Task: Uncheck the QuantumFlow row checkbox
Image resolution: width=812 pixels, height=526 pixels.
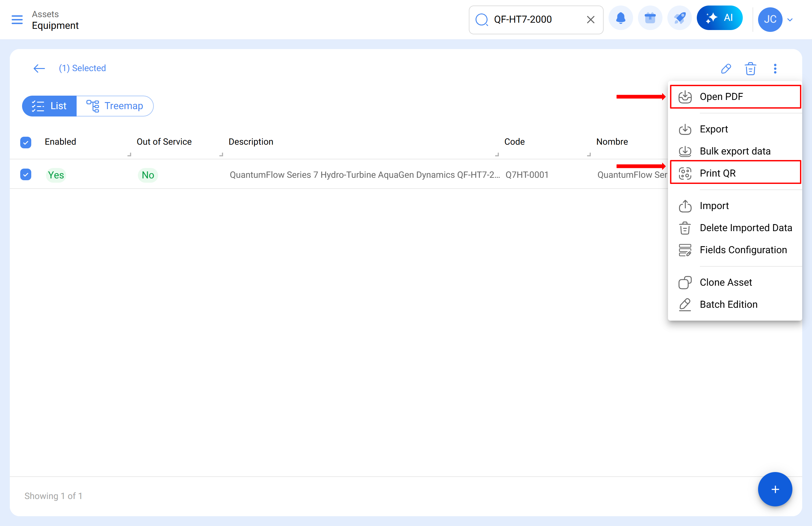Action: 26,174
